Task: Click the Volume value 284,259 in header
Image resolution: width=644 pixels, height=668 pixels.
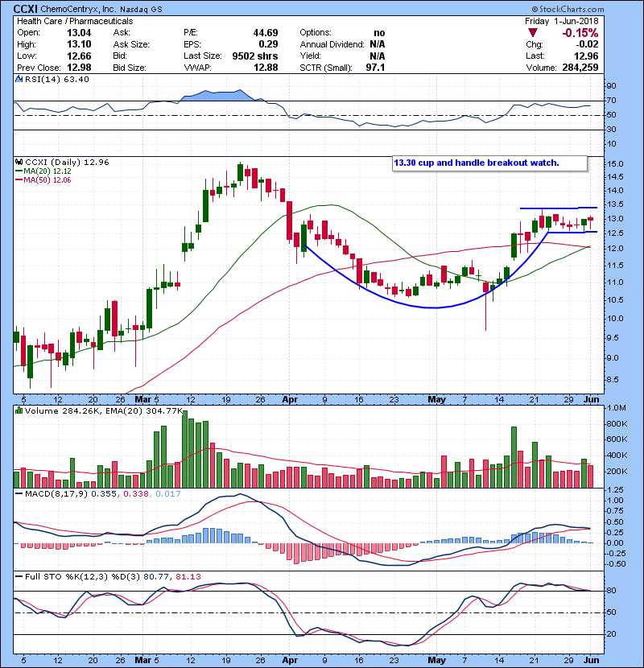Action: pyautogui.click(x=580, y=68)
